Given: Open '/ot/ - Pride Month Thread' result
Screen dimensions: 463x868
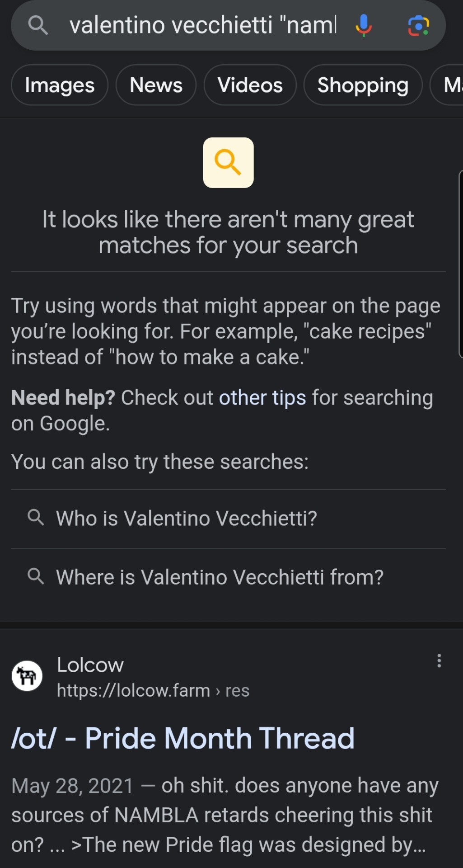Looking at the screenshot, I should click(x=182, y=738).
